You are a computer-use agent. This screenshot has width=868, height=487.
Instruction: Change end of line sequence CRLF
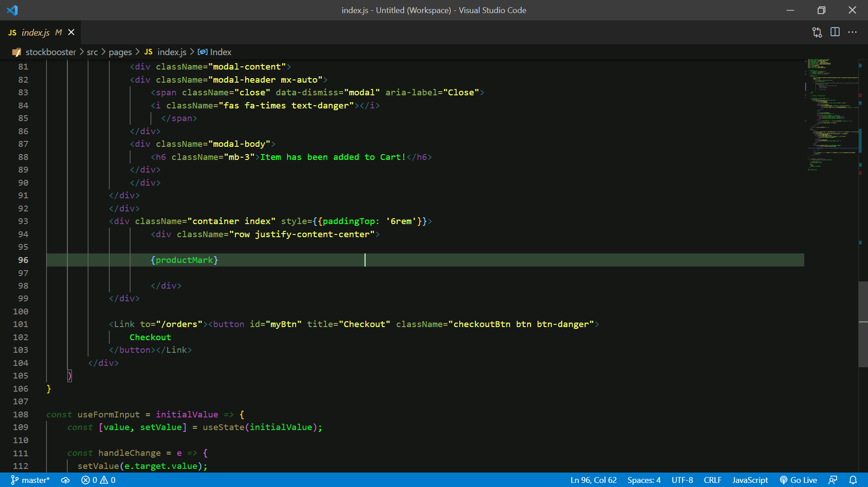point(712,480)
